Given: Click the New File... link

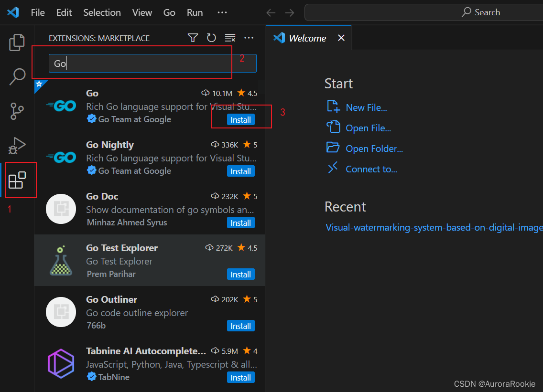Looking at the screenshot, I should (367, 107).
